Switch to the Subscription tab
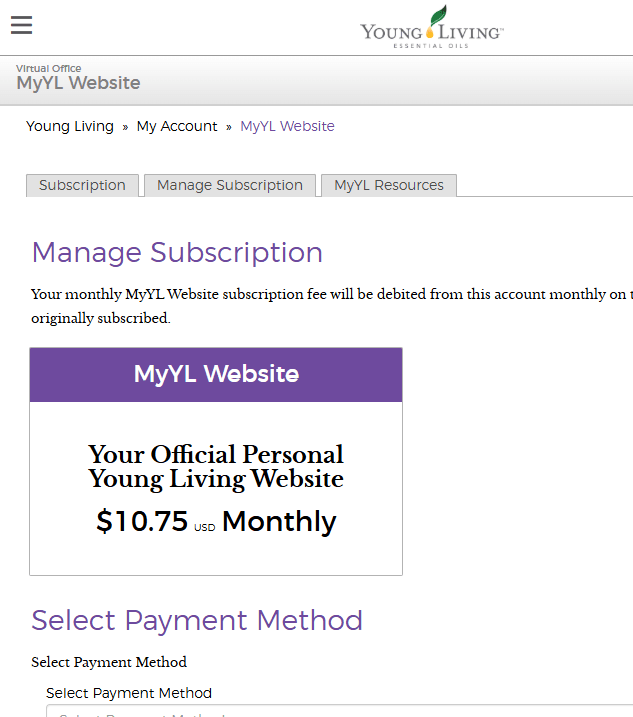The width and height of the screenshot is (633, 717). coord(82,185)
